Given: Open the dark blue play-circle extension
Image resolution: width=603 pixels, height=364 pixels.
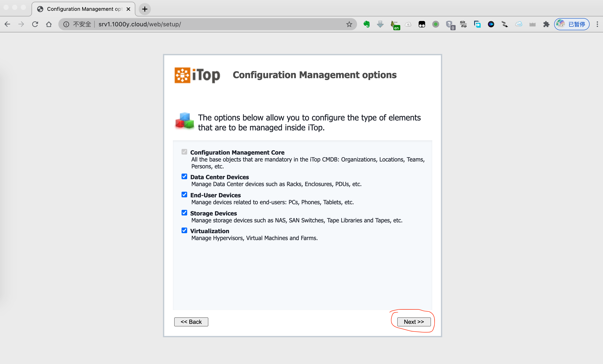Looking at the screenshot, I should tap(491, 24).
